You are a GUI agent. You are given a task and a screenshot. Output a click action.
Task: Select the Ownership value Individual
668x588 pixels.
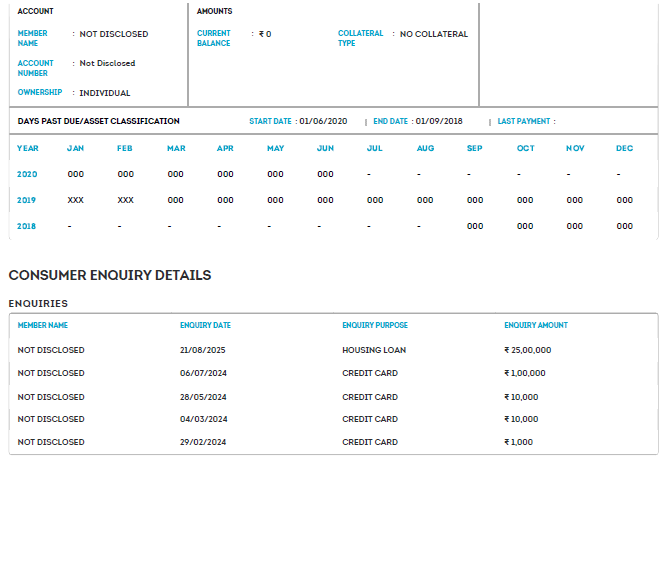tap(105, 93)
